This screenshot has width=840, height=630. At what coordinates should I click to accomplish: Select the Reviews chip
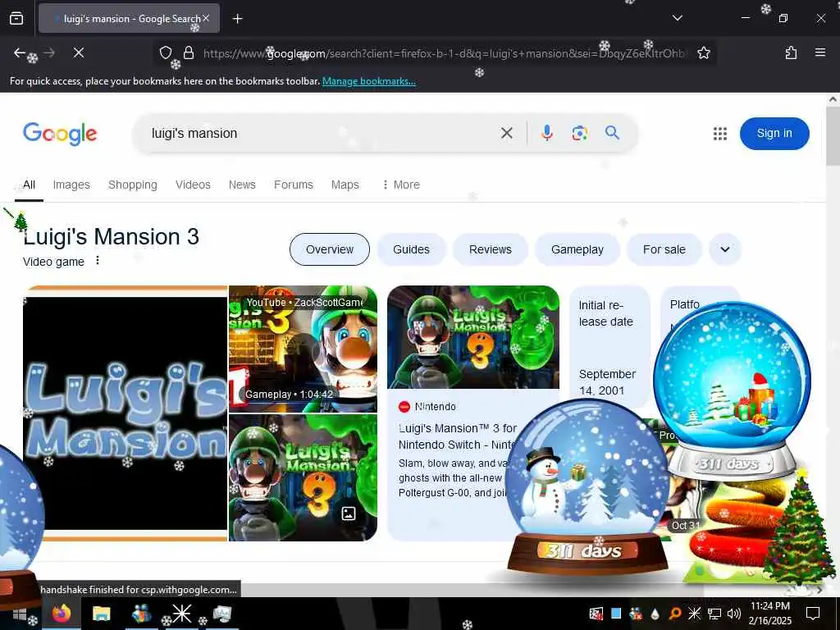491,249
